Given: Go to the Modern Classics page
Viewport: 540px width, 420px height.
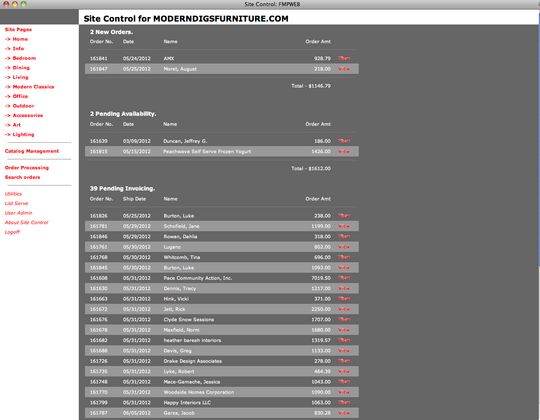Looking at the screenshot, I should pyautogui.click(x=30, y=87).
